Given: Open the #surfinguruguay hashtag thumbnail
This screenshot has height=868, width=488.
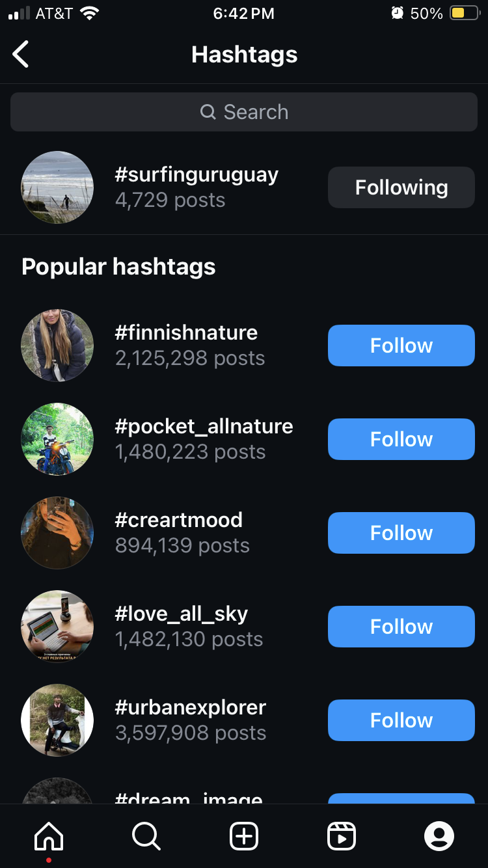Looking at the screenshot, I should tap(57, 187).
